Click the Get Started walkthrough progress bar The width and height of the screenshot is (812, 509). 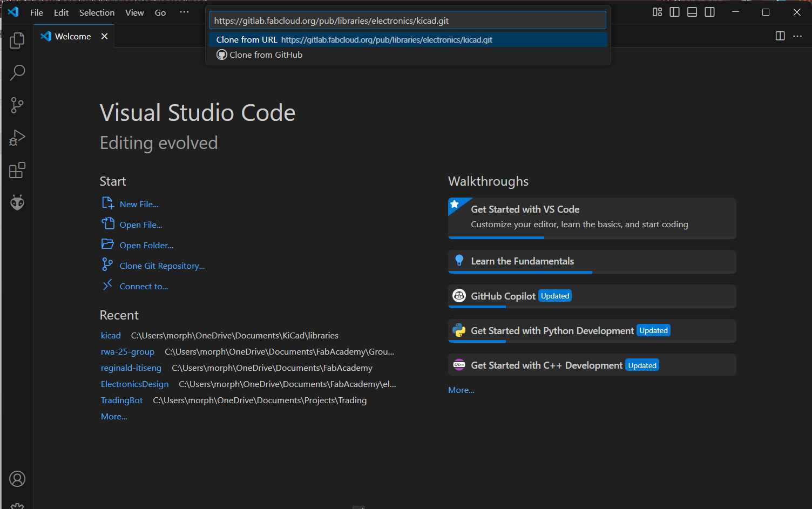(496, 237)
